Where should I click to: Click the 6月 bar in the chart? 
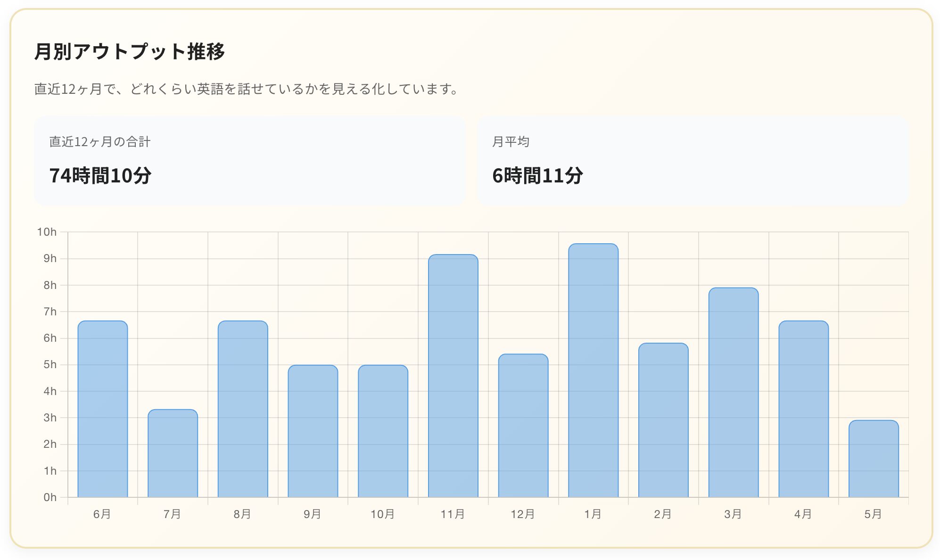[103, 409]
